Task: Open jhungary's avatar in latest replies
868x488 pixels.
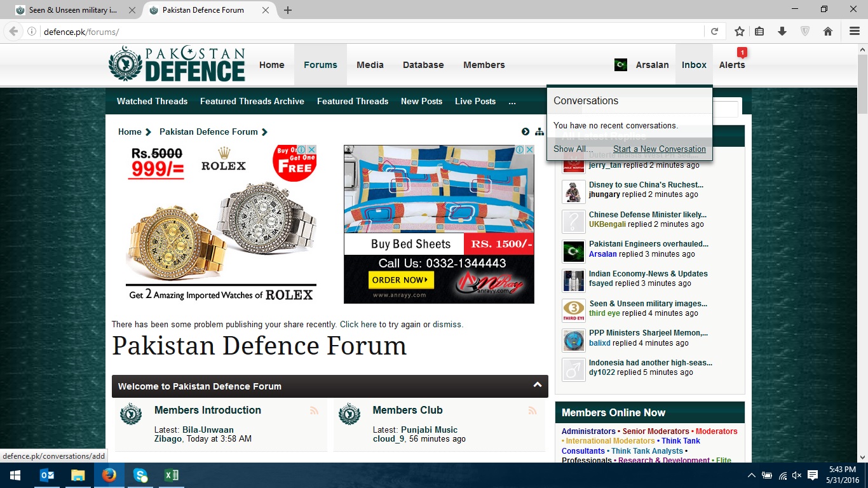Action: point(573,192)
